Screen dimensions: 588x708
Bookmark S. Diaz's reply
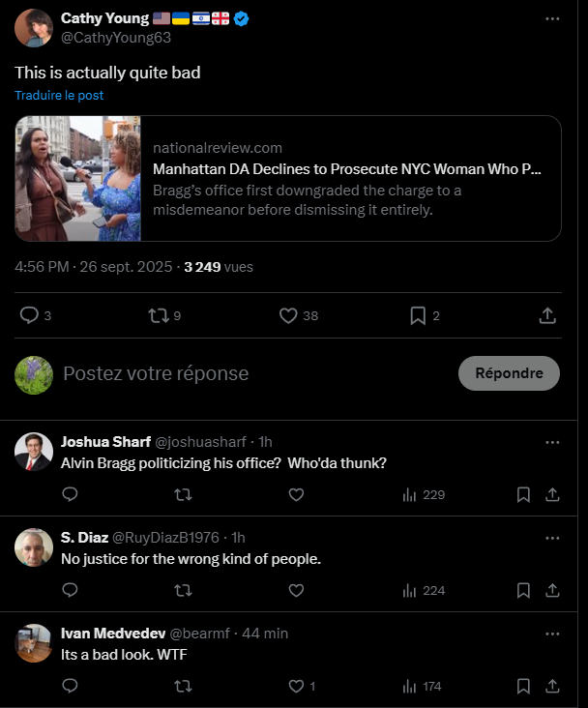(523, 590)
